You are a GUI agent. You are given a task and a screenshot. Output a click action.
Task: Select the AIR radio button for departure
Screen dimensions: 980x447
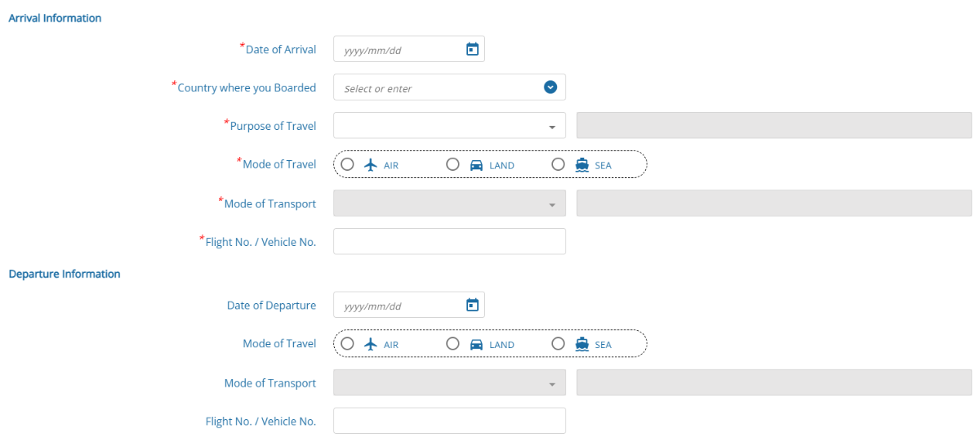tap(347, 344)
